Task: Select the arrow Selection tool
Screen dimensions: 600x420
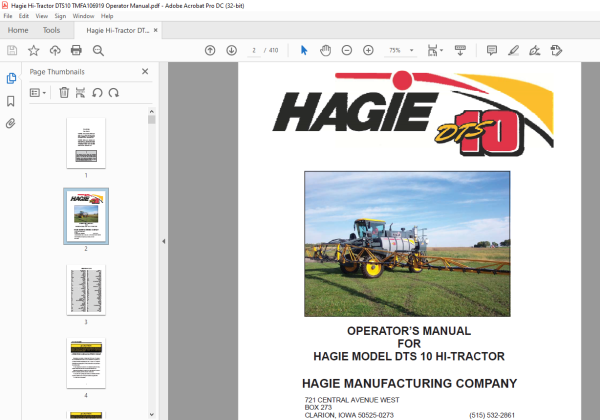Action: [304, 50]
